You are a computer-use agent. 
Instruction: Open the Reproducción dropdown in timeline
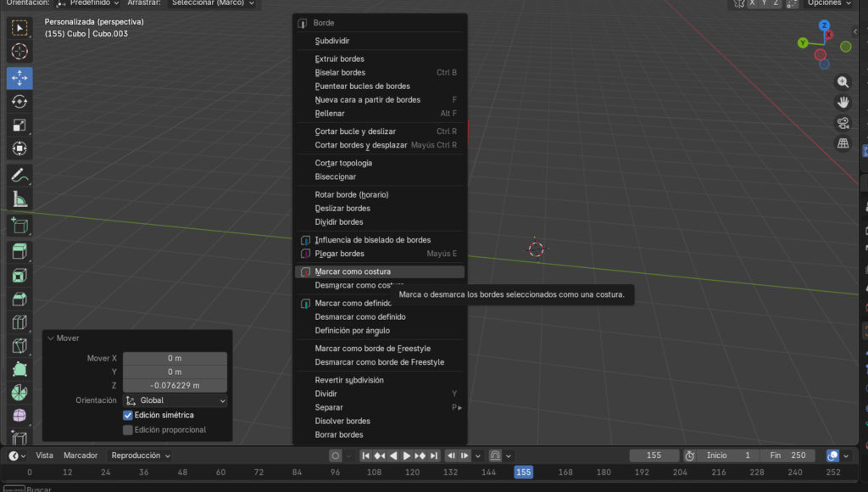point(141,456)
